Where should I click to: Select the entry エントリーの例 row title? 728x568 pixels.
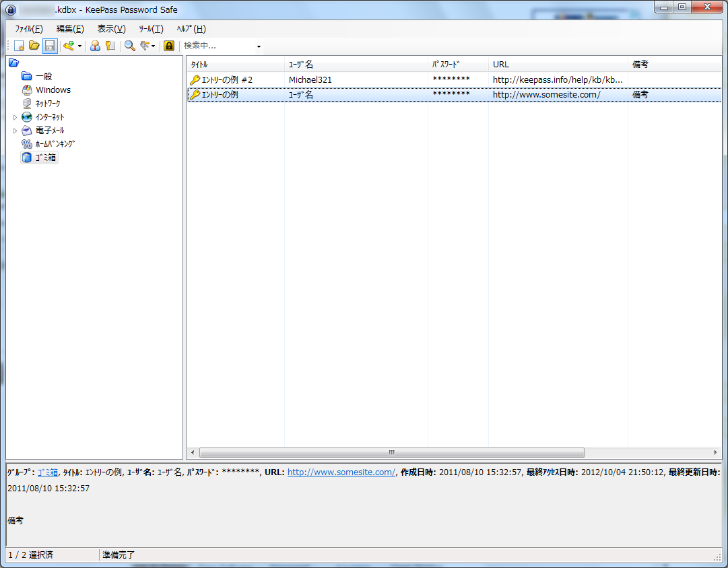point(220,95)
